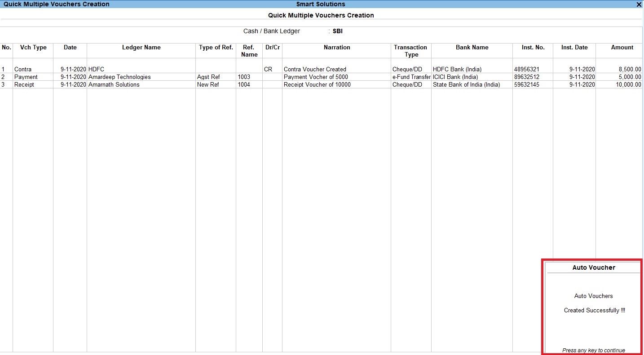Select the HDFC ledger entry
Screen dimensions: 644x355
[94, 69]
